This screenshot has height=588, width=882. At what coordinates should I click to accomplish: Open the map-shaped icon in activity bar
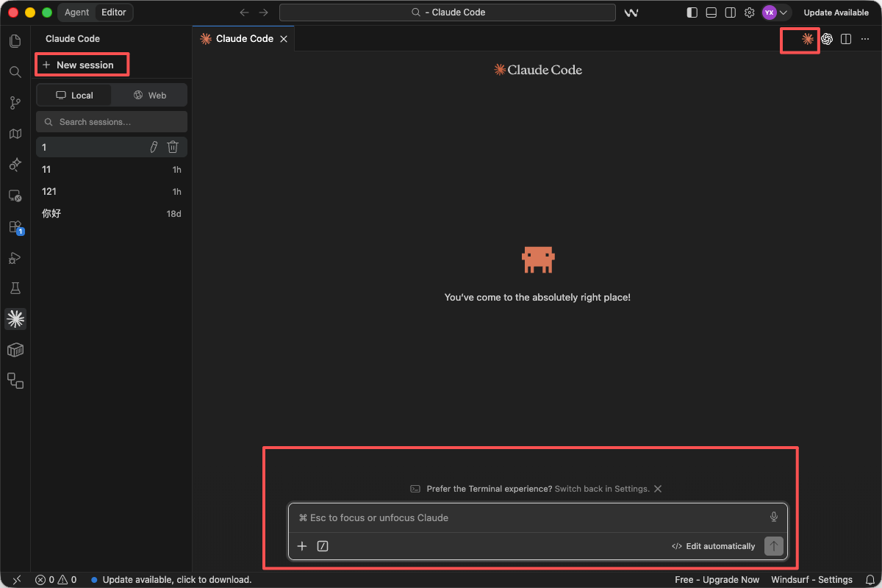point(15,134)
